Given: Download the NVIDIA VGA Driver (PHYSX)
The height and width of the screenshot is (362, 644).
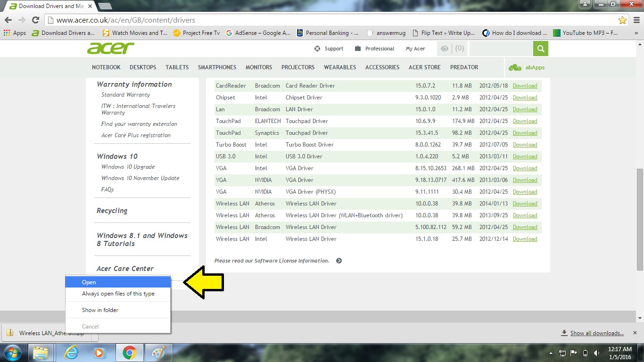Looking at the screenshot, I should [525, 192].
